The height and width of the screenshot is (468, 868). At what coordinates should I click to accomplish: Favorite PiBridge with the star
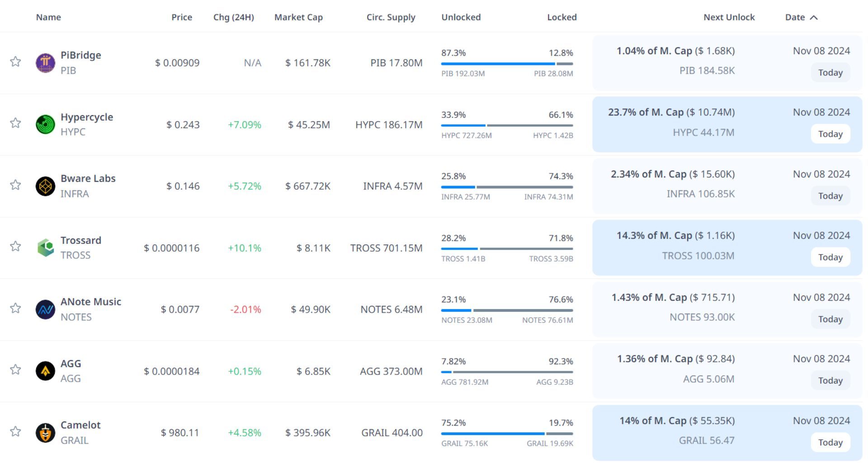tap(15, 61)
